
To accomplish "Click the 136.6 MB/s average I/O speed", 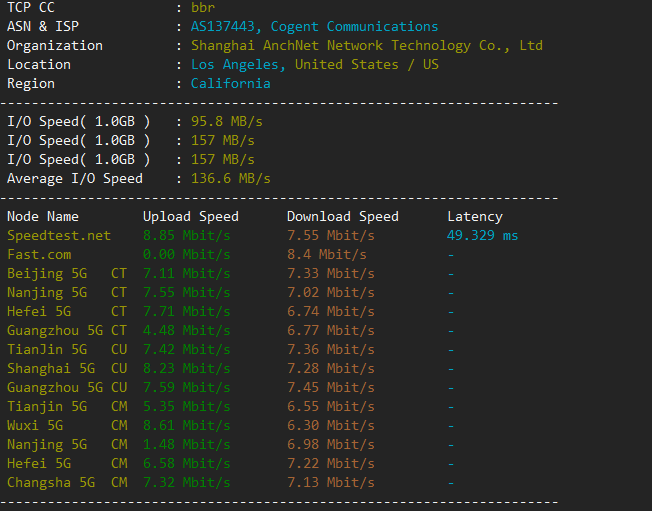I will (230, 179).
